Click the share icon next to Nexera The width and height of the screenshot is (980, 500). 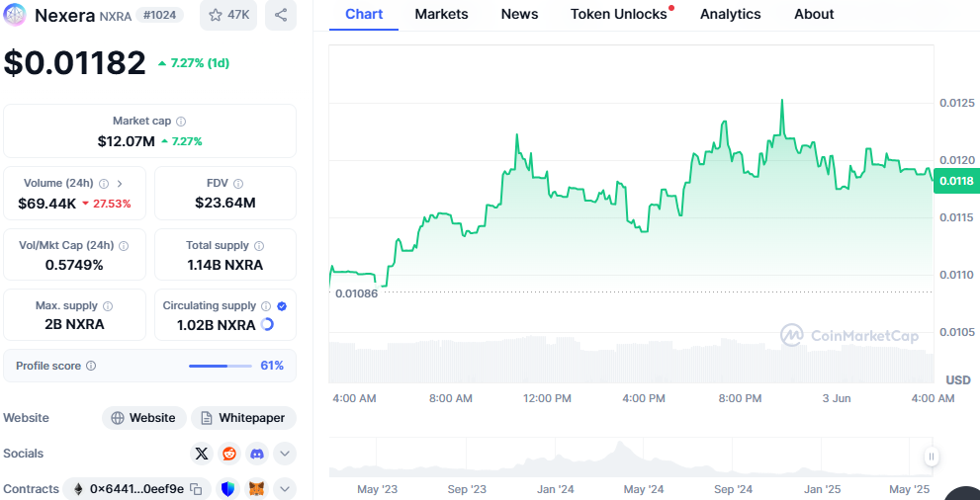(x=281, y=15)
